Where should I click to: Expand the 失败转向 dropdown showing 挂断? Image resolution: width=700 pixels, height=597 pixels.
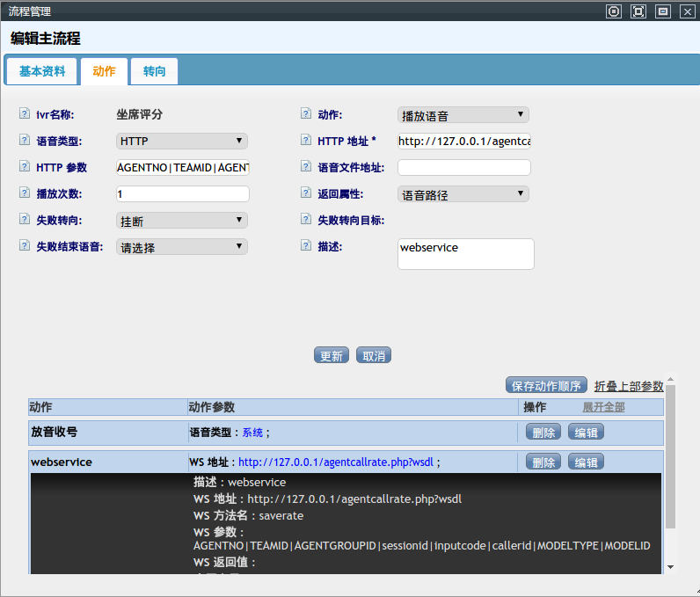pyautogui.click(x=182, y=221)
